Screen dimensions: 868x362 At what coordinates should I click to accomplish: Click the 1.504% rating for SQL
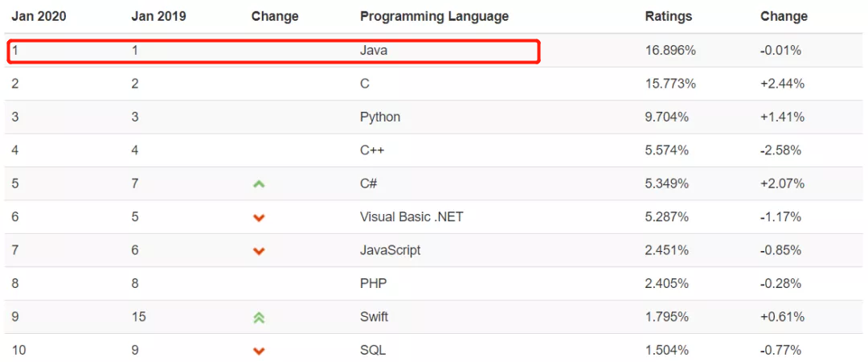667,350
